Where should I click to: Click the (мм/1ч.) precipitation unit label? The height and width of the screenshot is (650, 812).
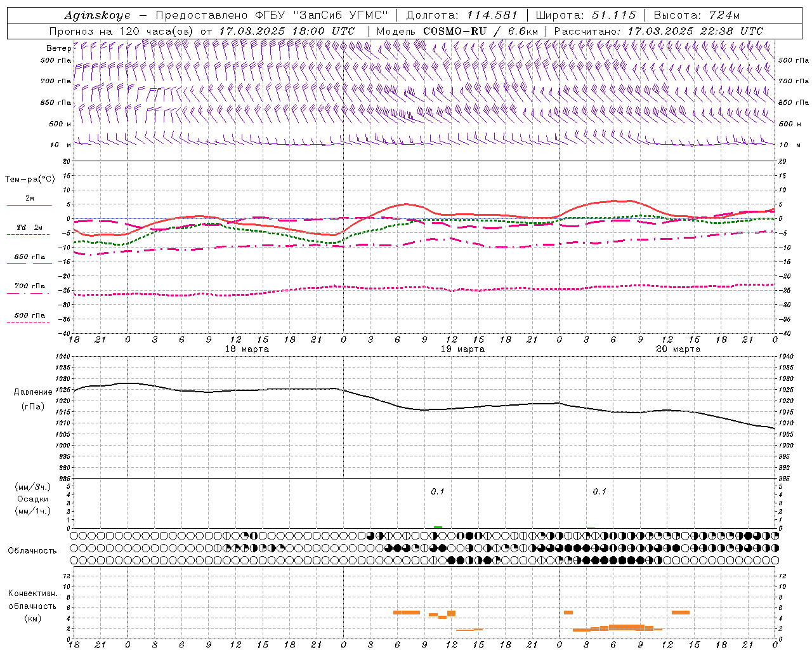32,511
